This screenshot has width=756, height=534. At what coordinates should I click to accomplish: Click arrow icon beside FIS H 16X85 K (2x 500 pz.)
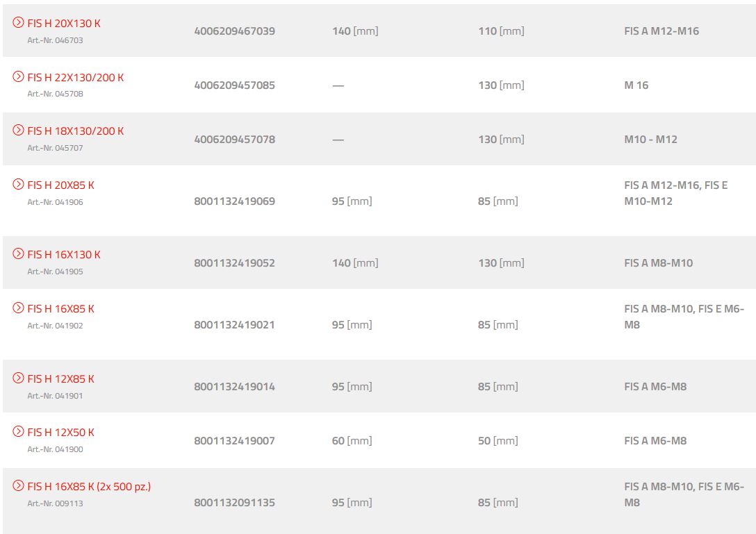19,486
